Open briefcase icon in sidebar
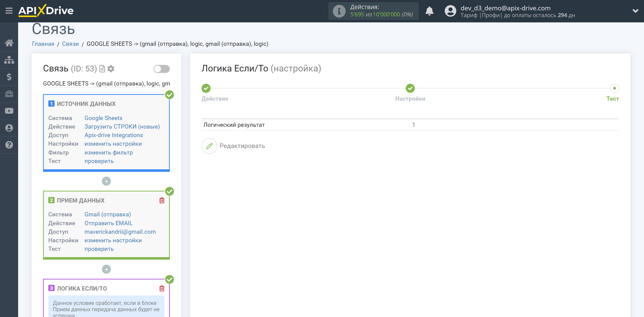Viewport: 644px width, 317px height. [x=9, y=94]
